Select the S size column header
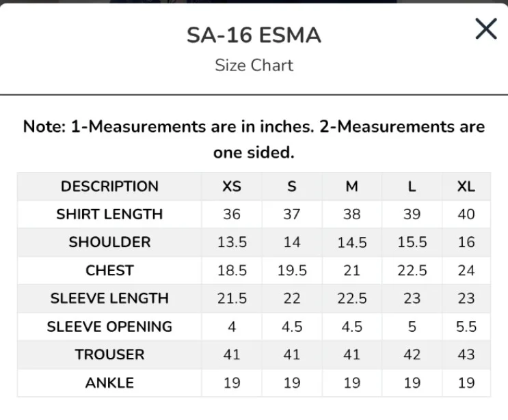The image size is (508, 420). click(292, 186)
